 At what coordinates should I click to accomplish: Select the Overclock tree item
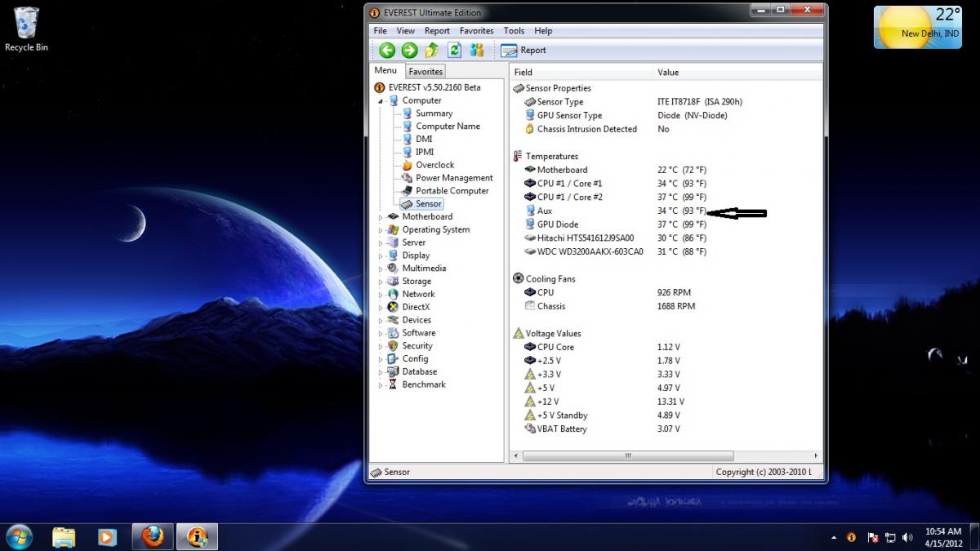pyautogui.click(x=434, y=165)
